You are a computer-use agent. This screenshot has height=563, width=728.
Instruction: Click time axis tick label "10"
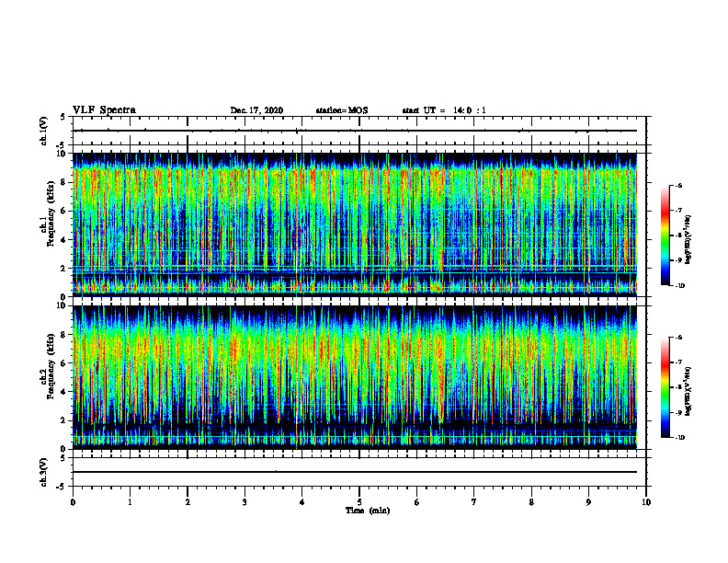click(x=646, y=502)
